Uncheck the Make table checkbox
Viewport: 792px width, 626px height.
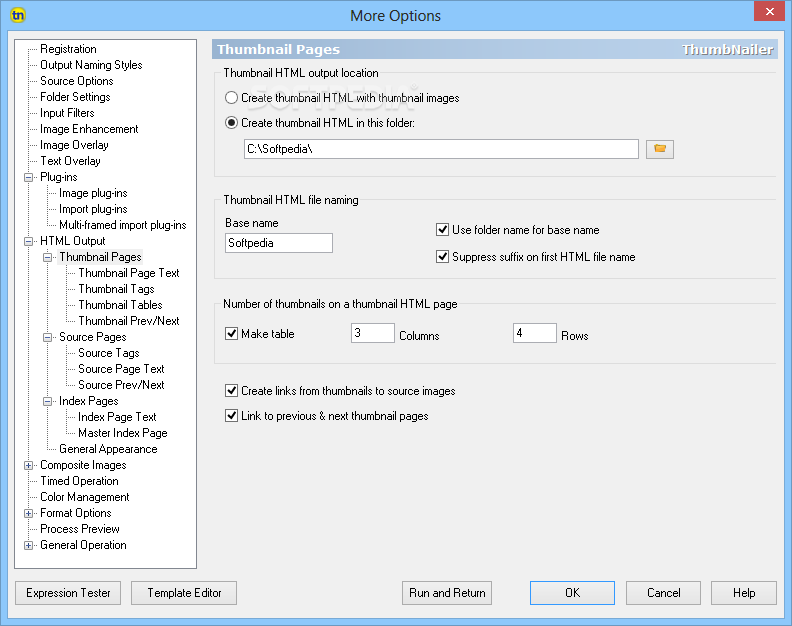(231, 333)
